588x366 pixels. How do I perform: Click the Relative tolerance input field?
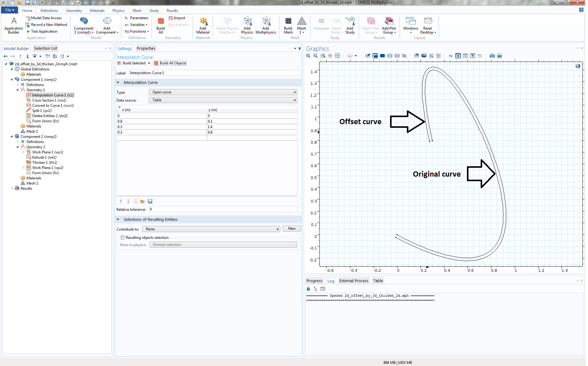[223, 210]
